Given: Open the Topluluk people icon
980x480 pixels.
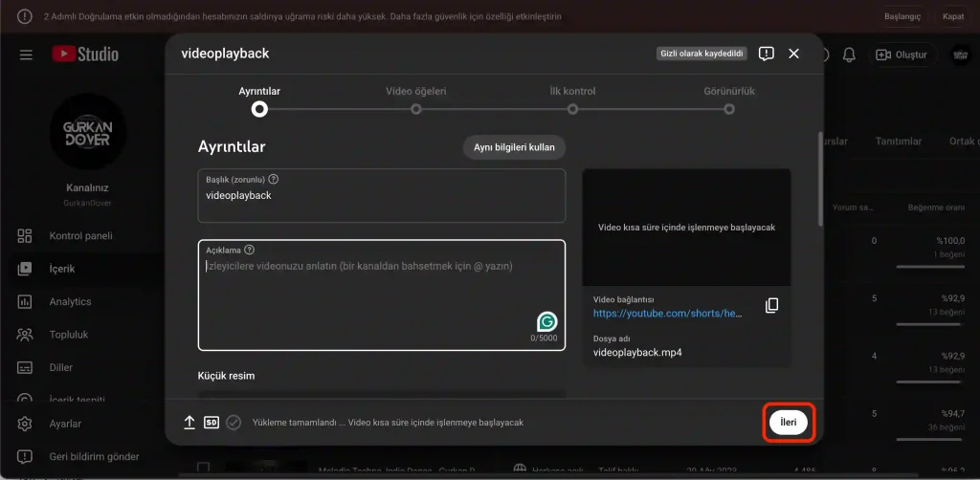Looking at the screenshot, I should pos(24,335).
